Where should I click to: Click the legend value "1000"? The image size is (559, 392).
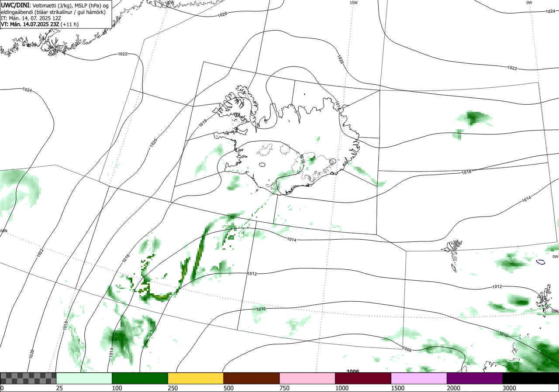(342, 388)
